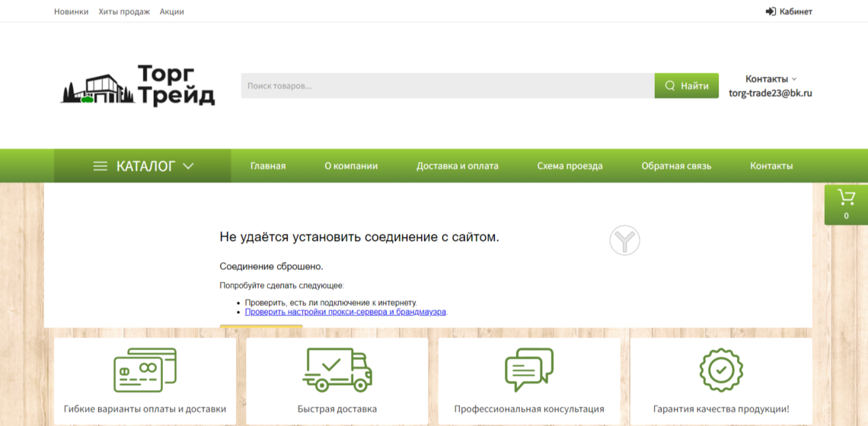Click the chevron arrow next to КАТАЛОГ
Viewport: 868px width, 426px height.
tap(188, 165)
